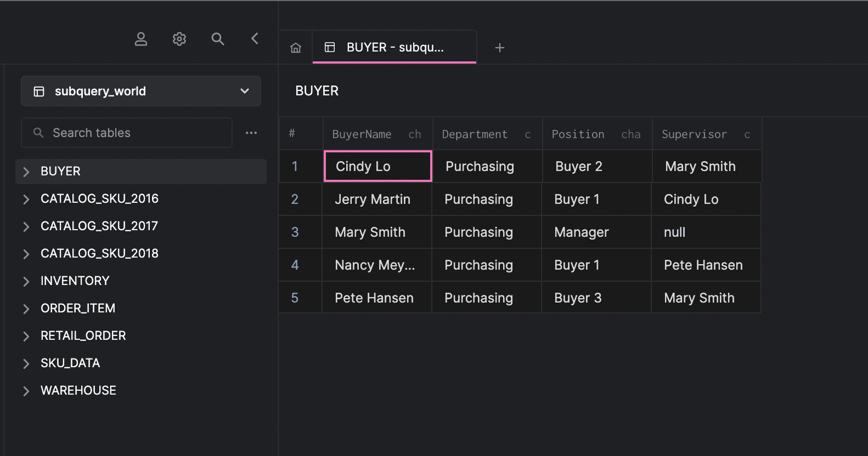
Task: Add a new tab with plus icon
Action: (x=499, y=48)
